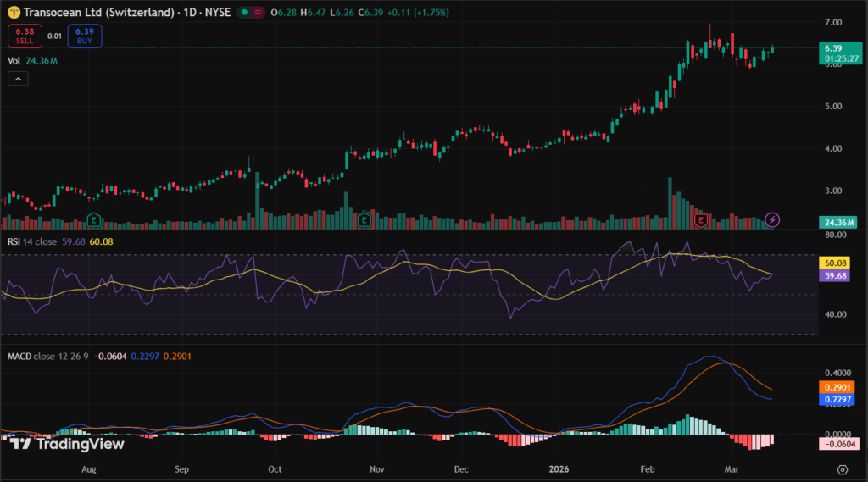
Task: Click the yellow 60.08 RSI axis label
Action: click(x=837, y=263)
